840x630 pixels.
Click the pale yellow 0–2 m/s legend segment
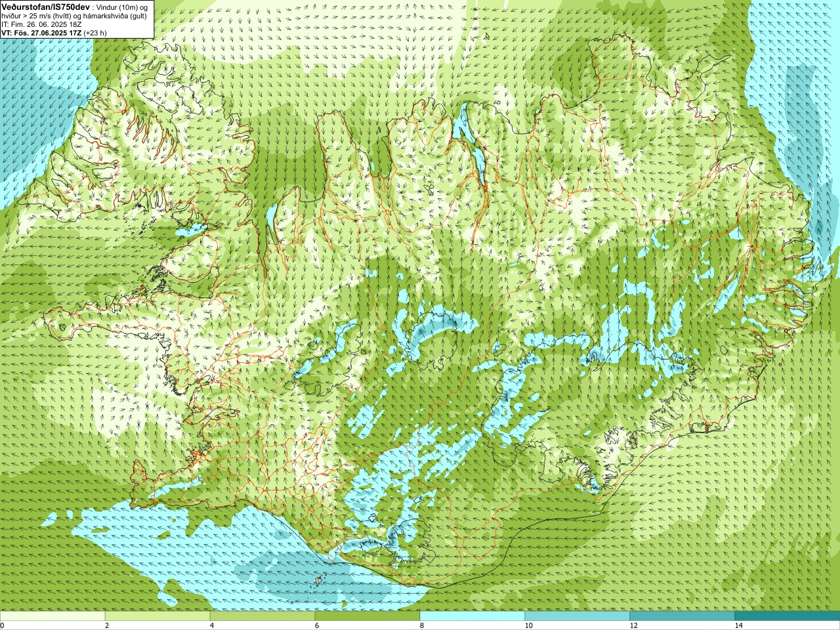(52, 616)
